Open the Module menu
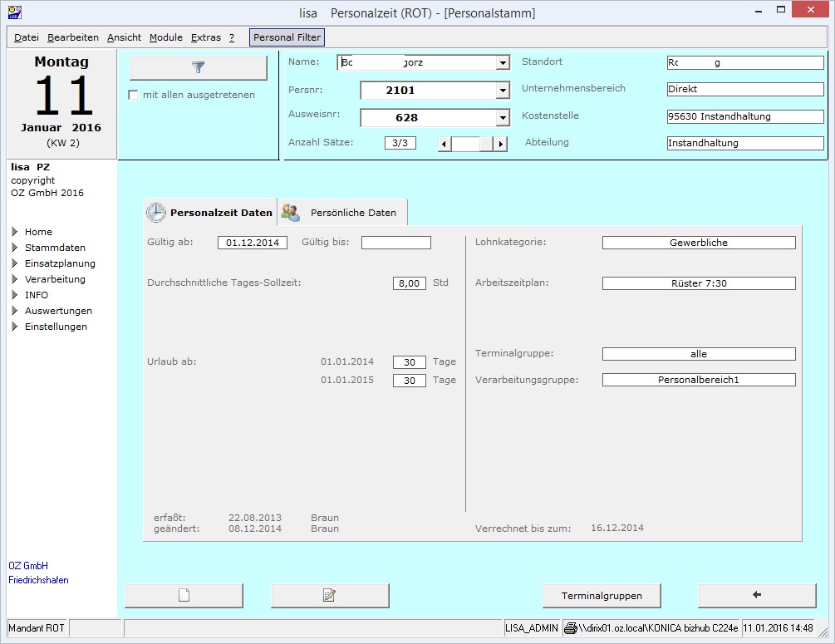The width and height of the screenshot is (835, 644). click(x=166, y=37)
